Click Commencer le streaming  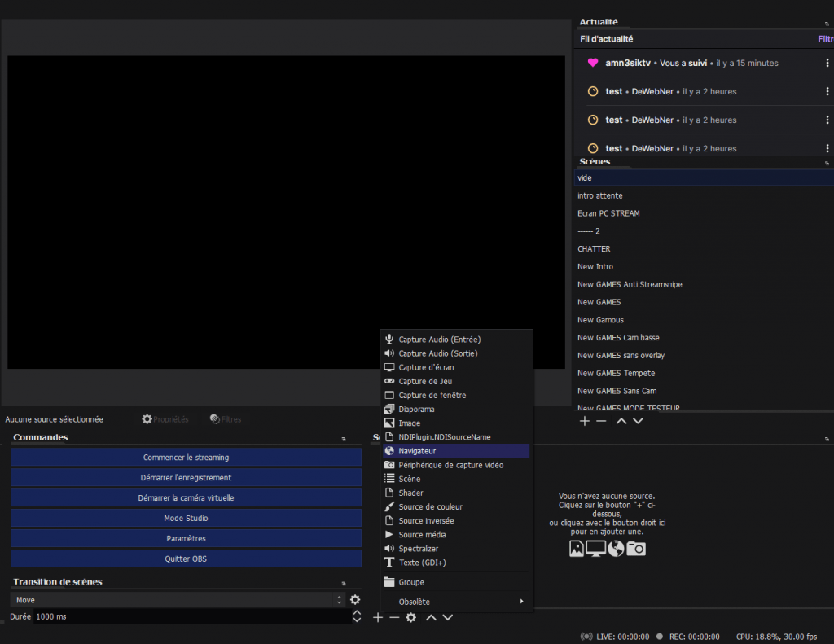(186, 458)
